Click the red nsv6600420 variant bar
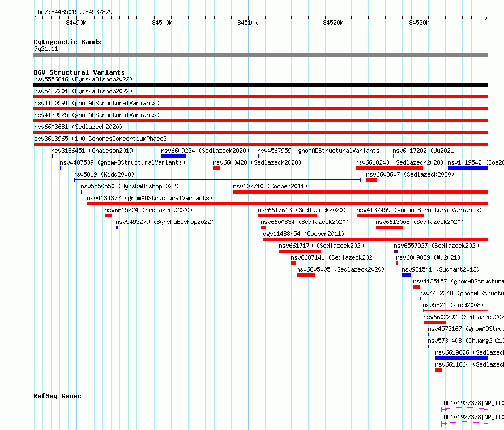 coord(217,168)
